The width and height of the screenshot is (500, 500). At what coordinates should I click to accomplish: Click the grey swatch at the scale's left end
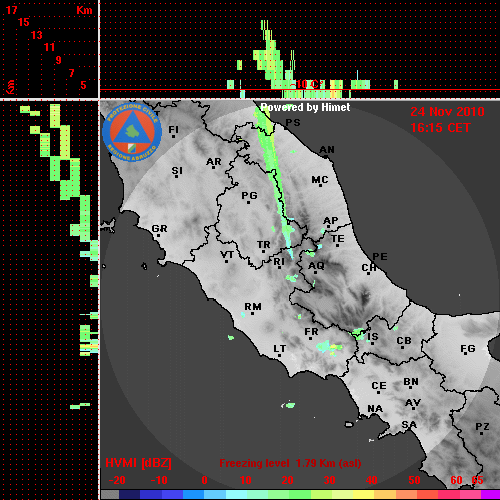tap(110, 495)
